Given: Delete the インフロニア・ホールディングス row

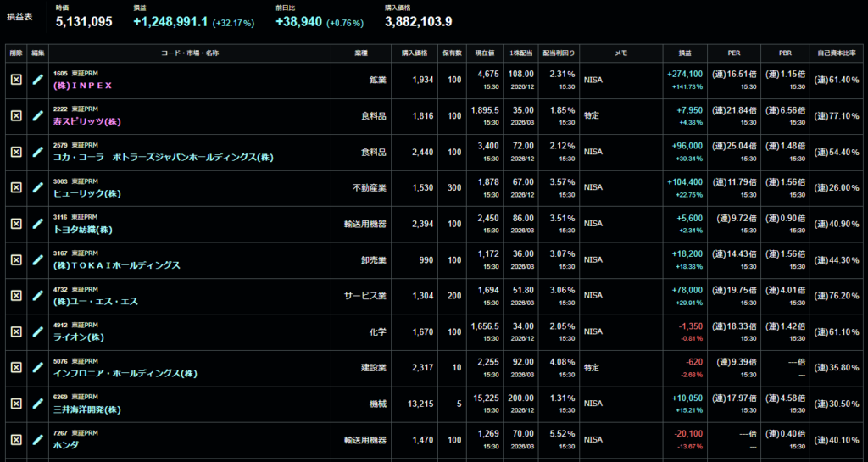Looking at the screenshot, I should (16, 367).
